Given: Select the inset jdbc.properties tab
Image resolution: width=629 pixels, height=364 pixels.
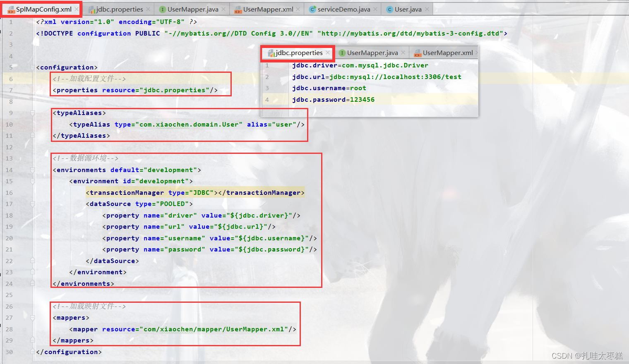Looking at the screenshot, I should [x=298, y=53].
